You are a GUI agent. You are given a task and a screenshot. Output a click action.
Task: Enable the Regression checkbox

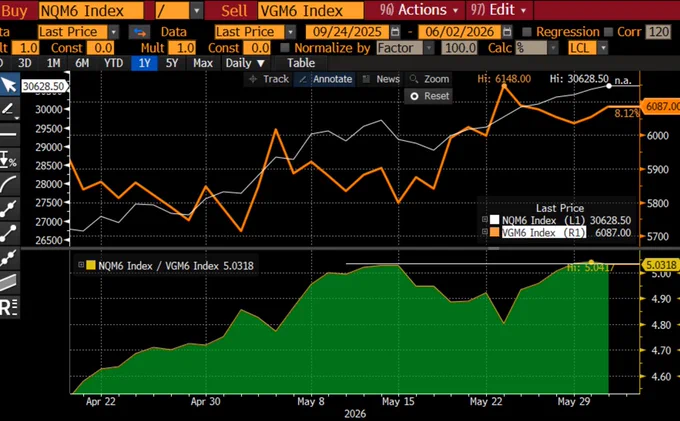(x=526, y=32)
